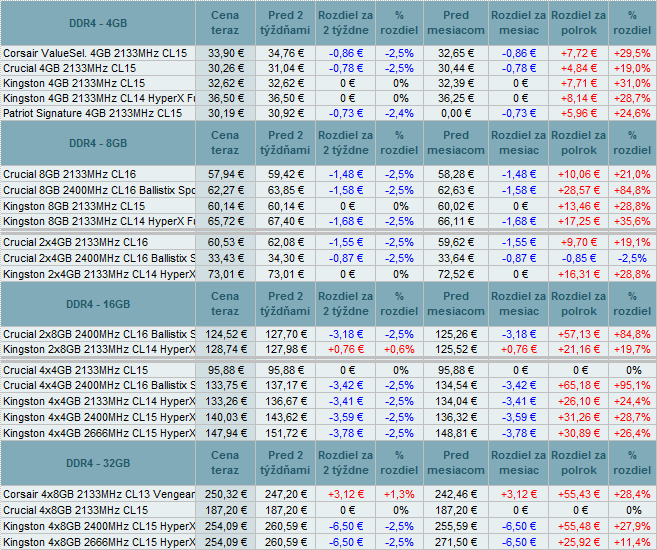Click the Kingston 8GB 2133MHz CL15 product name
Viewport: 657px width, 550px height.
tap(74, 206)
